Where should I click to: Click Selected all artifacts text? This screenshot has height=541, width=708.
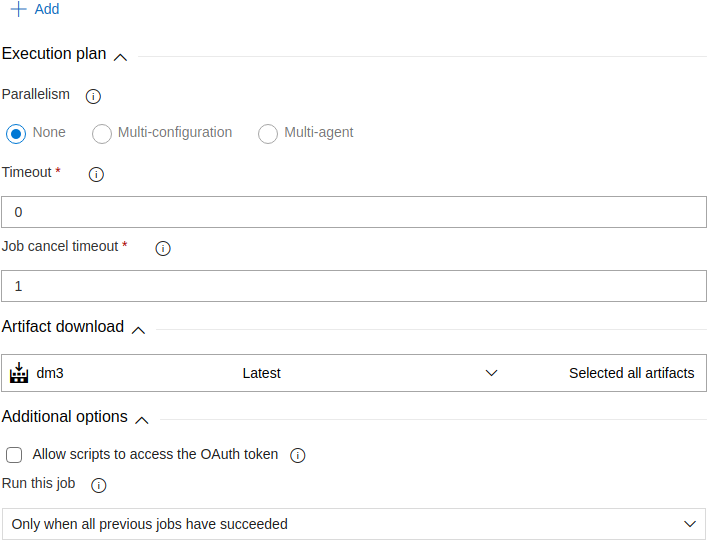(631, 373)
